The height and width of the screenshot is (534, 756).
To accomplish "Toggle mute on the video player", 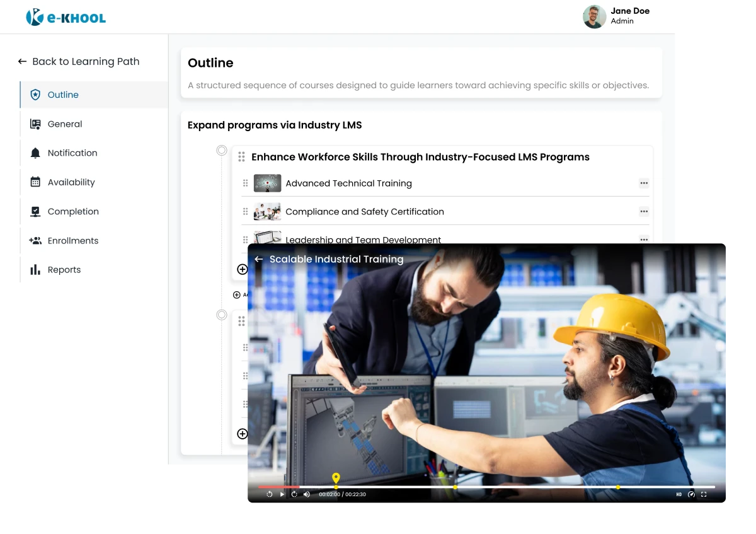I will (307, 494).
